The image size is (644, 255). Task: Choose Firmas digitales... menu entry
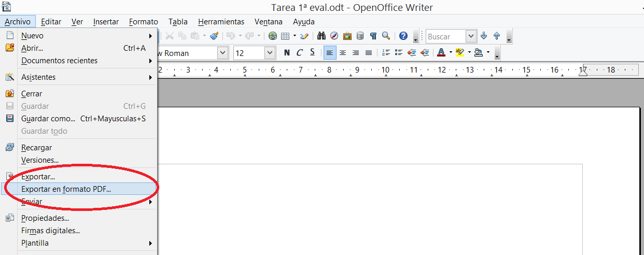tap(79, 231)
